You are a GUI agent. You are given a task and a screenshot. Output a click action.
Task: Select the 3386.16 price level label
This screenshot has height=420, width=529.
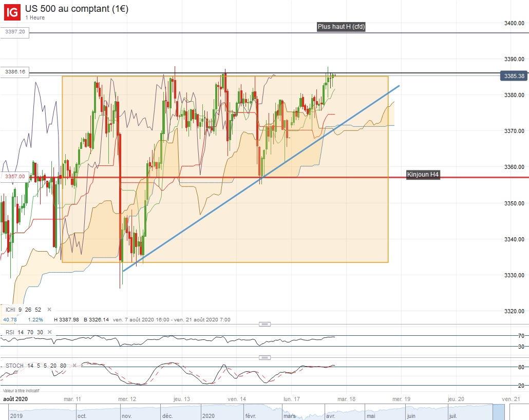point(15,71)
